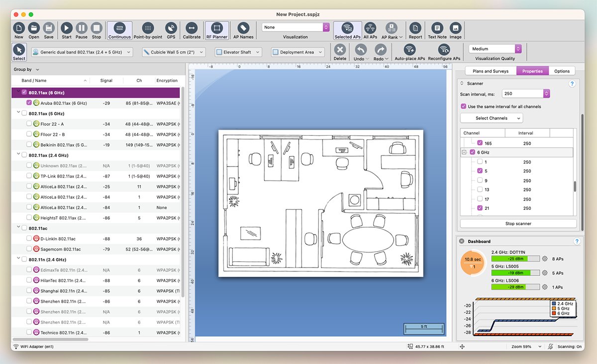This screenshot has width=597, height=364.
Task: Switch to Plans and Surveys tab
Action: click(x=491, y=71)
